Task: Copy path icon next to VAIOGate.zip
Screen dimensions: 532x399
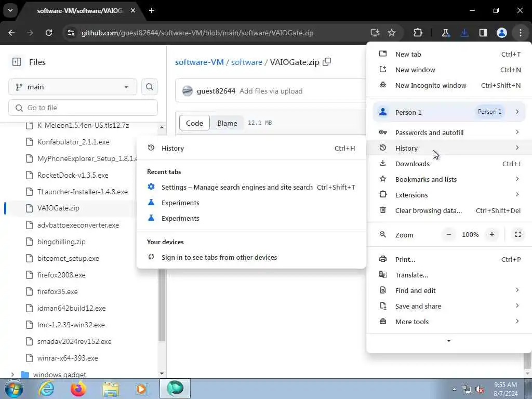Action: [x=327, y=62]
